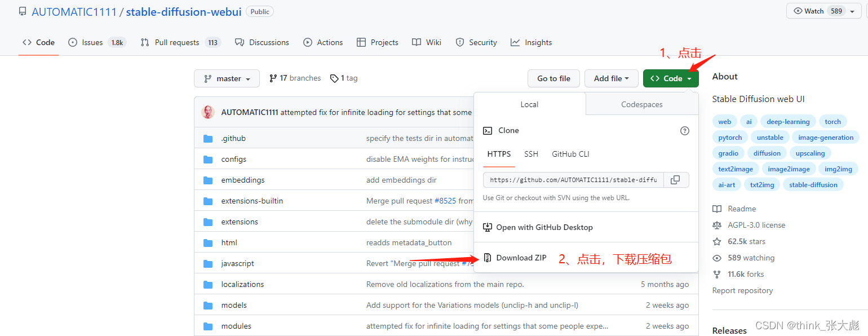Screen dimensions: 868x336
Task: Click the txt2img topic tag
Action: tap(762, 185)
